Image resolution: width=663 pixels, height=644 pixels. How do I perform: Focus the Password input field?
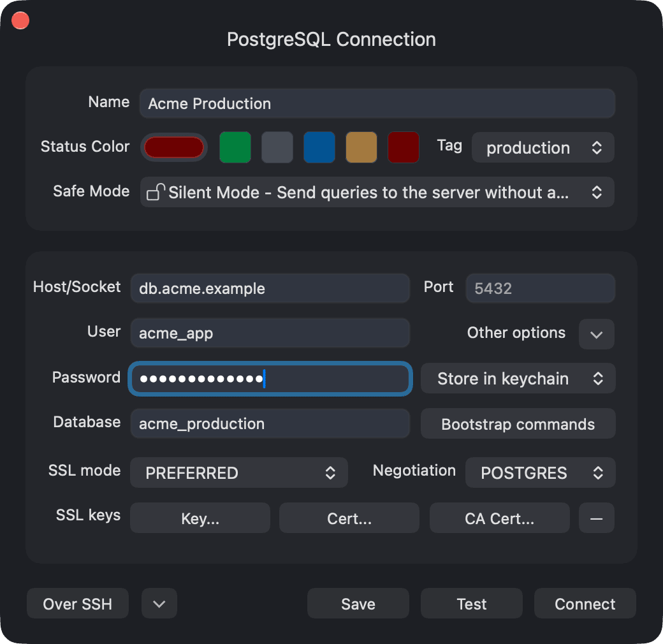click(270, 379)
